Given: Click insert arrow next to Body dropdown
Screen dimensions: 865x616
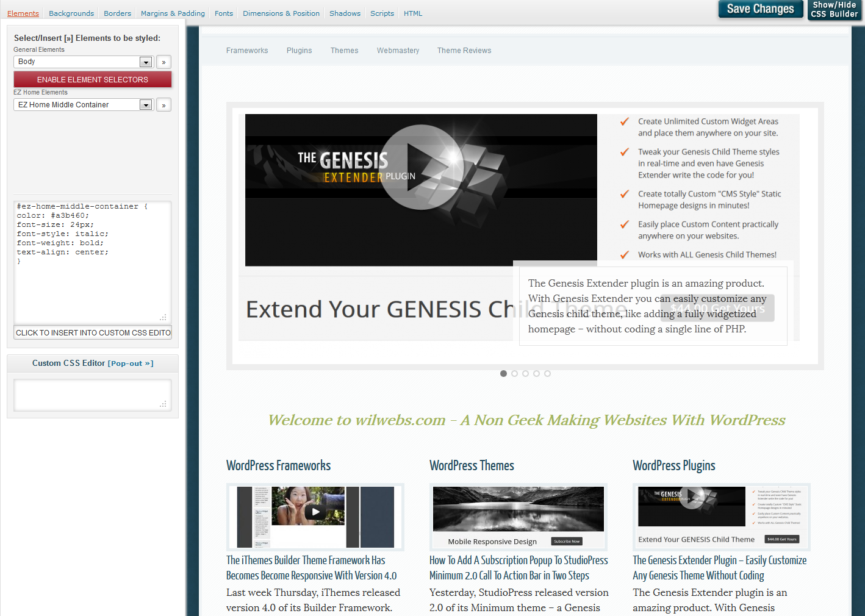Looking at the screenshot, I should [x=163, y=62].
